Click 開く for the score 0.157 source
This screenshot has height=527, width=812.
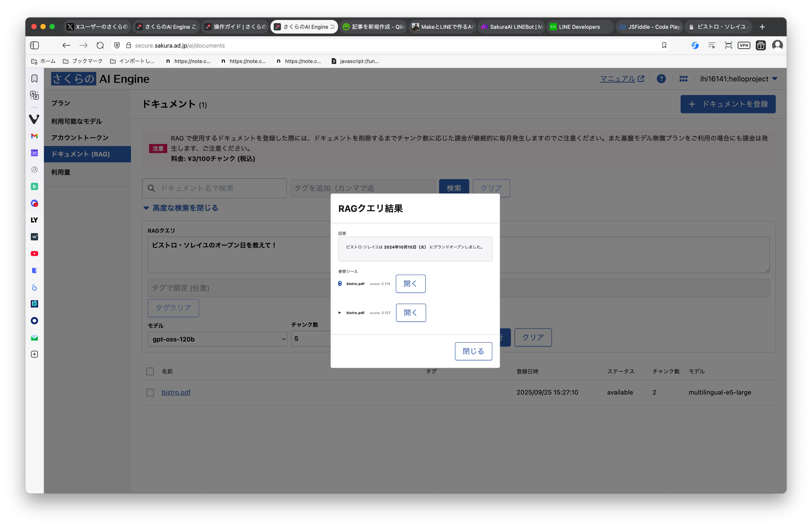411,312
